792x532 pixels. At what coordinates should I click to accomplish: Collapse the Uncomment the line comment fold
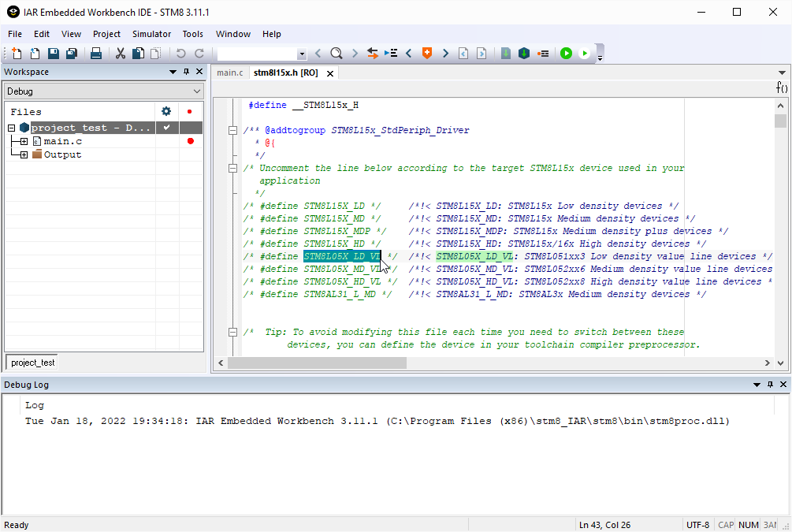tap(232, 168)
